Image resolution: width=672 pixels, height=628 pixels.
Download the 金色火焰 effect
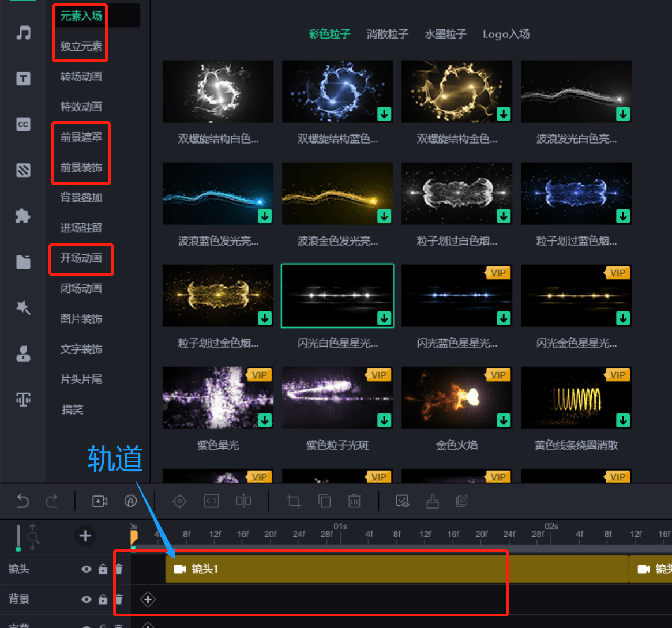[x=504, y=420]
